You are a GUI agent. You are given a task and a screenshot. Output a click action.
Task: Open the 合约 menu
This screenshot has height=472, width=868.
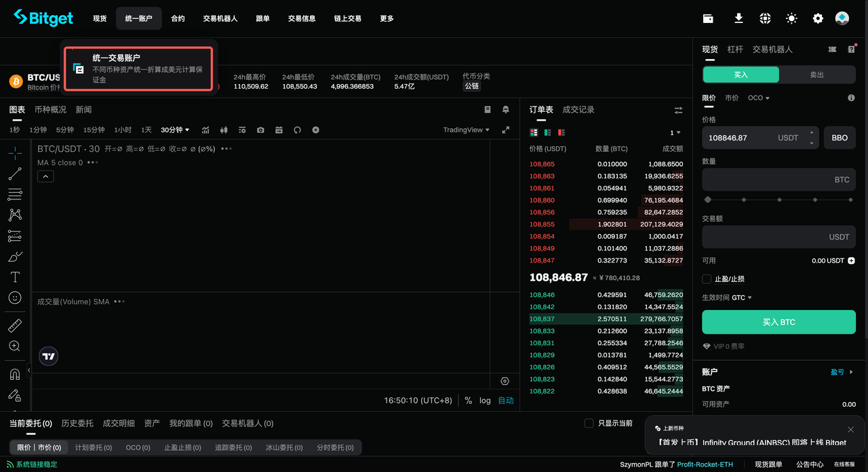(x=178, y=18)
